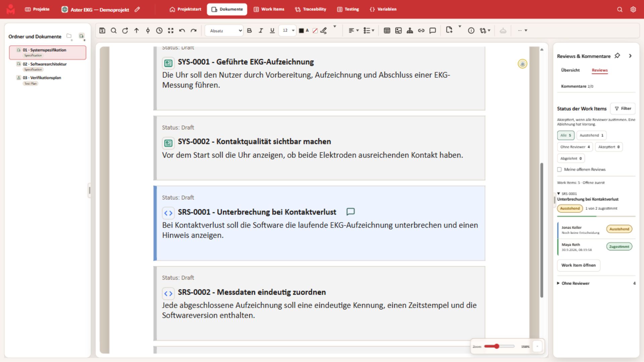Toggle fullscreen with the expand-corners icon
The width and height of the screenshot is (644, 362).
pyautogui.click(x=171, y=31)
